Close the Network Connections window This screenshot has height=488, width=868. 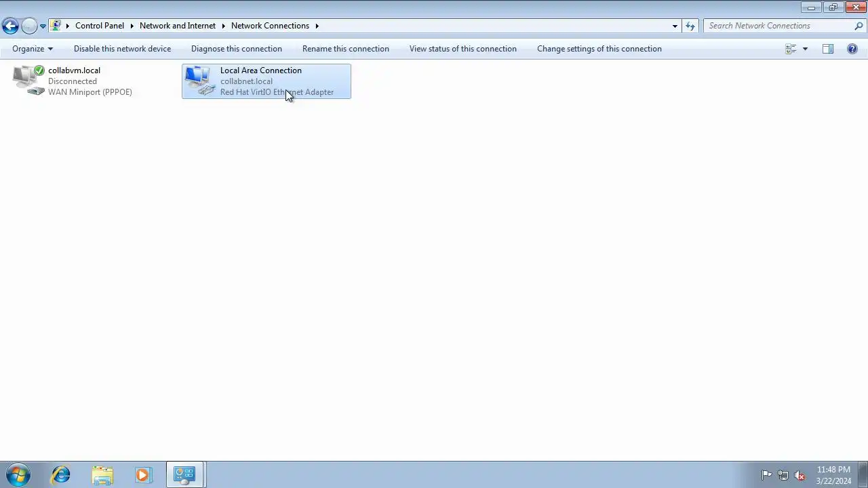click(855, 7)
